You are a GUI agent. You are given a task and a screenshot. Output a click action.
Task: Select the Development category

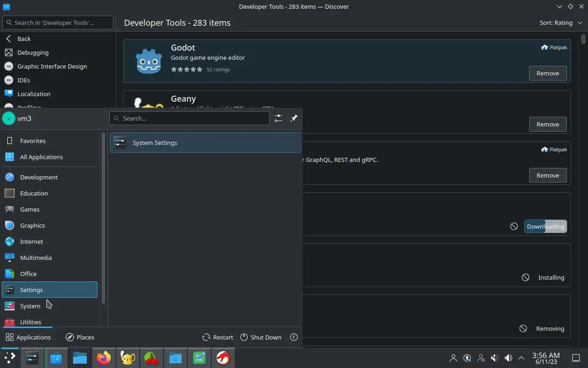coord(50,177)
